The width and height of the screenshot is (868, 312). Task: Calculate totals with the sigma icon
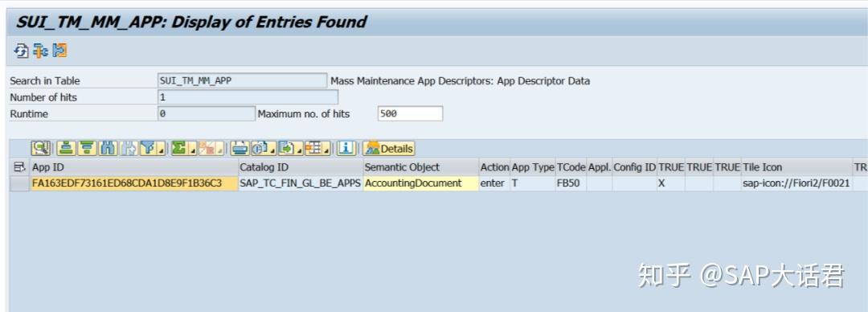click(x=179, y=149)
